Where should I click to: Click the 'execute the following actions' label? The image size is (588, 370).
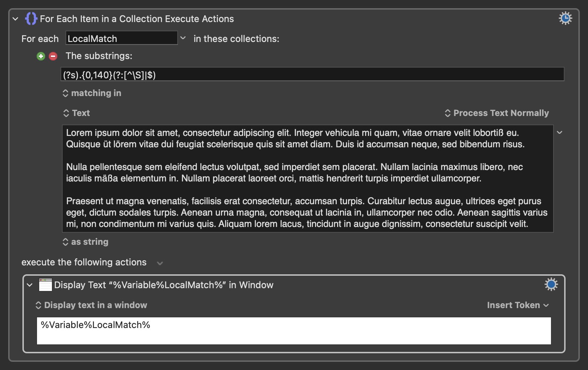tap(84, 262)
